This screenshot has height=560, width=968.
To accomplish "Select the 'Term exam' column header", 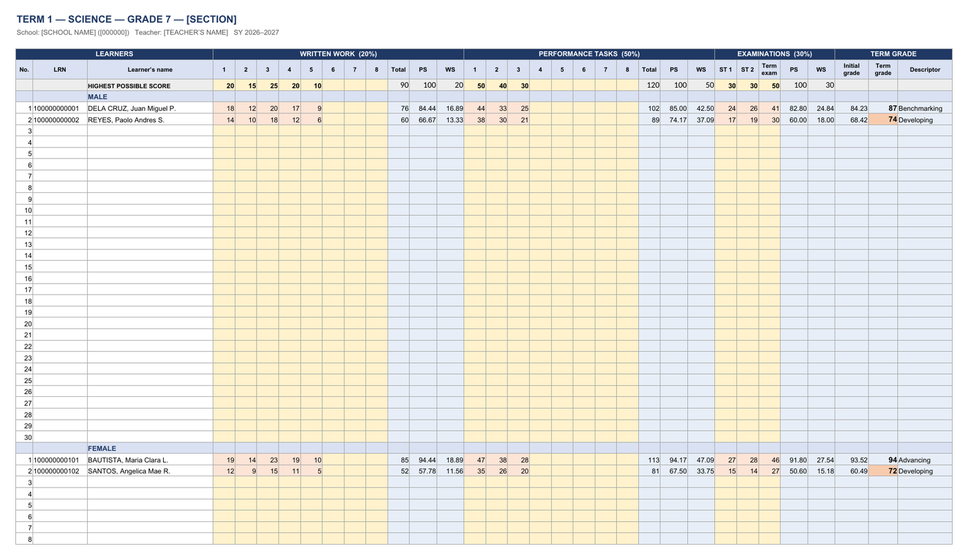I will click(770, 70).
